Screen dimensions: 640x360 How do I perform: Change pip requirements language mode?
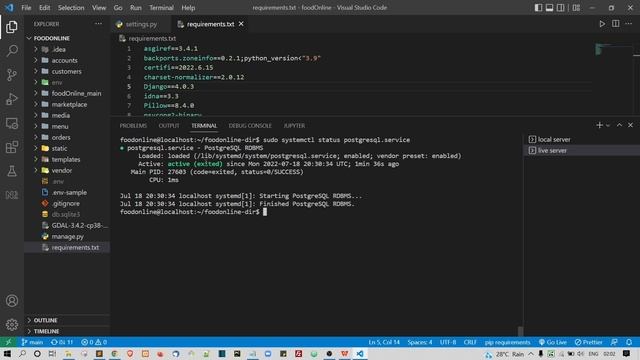tap(507, 342)
